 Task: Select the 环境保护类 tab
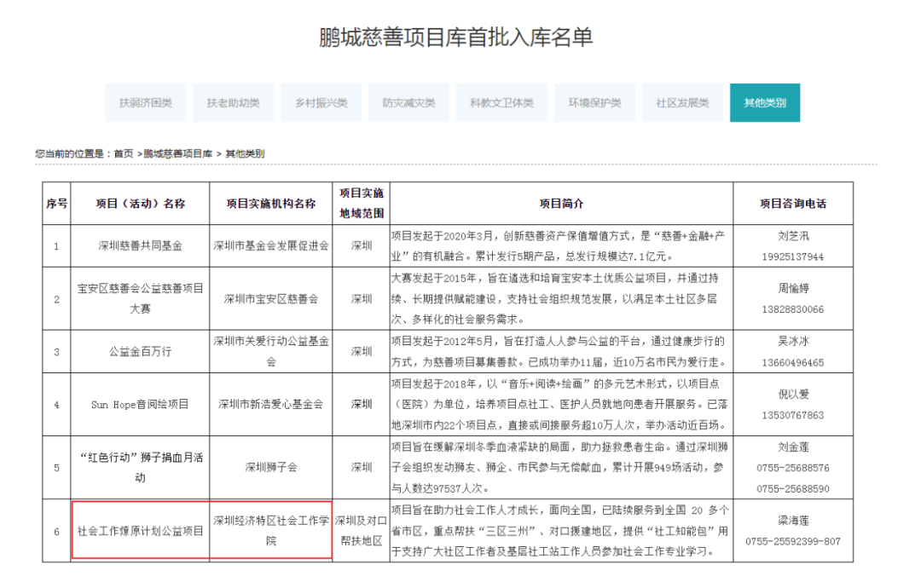(x=595, y=103)
